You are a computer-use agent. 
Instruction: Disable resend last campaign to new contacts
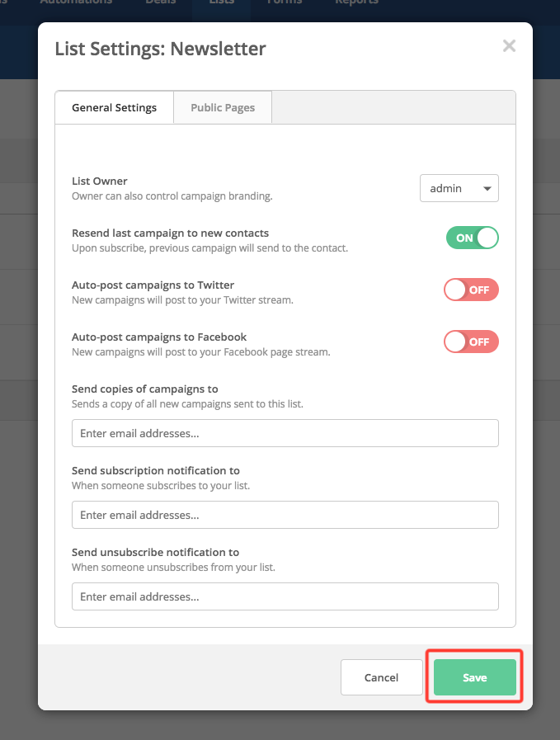click(x=473, y=238)
